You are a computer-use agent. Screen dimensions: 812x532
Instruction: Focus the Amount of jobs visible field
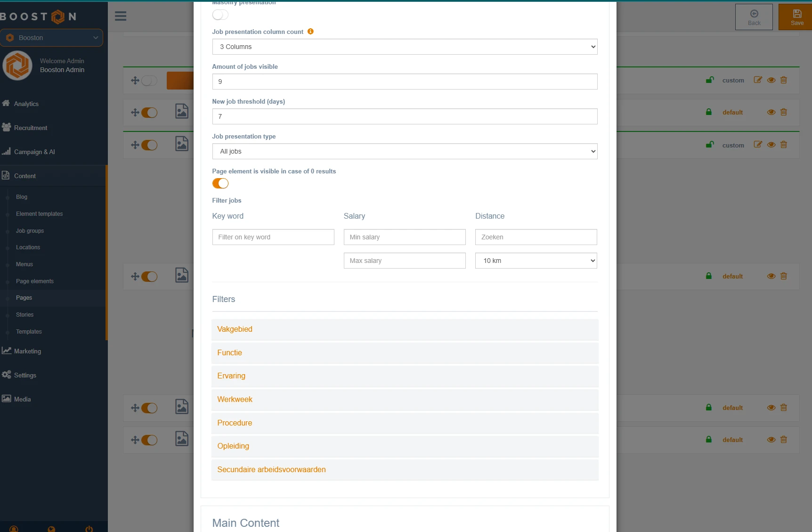point(405,82)
